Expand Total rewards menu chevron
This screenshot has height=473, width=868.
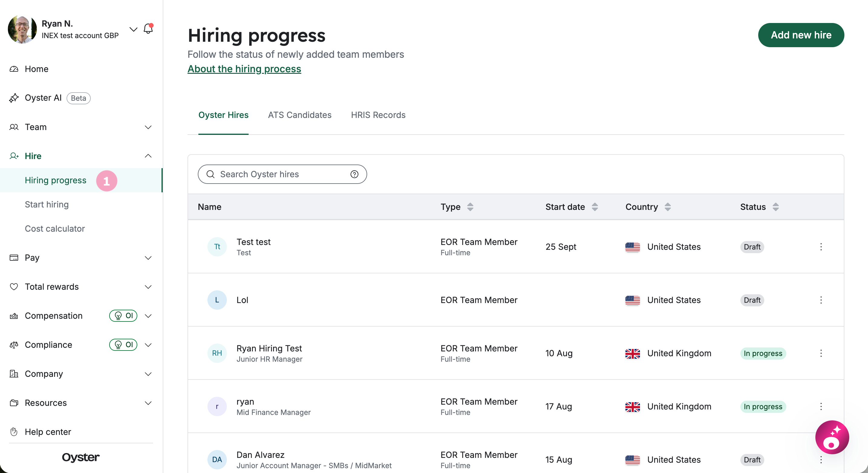148,287
